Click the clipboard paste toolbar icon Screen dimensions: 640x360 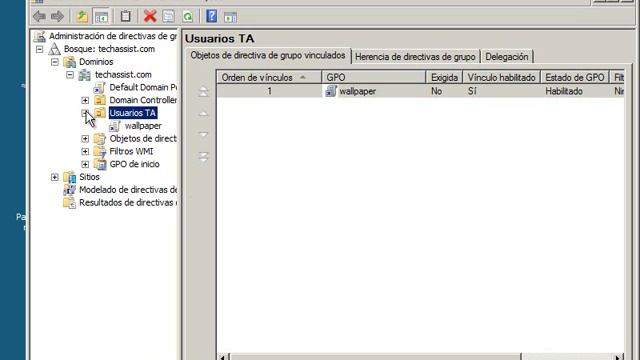coord(126,16)
